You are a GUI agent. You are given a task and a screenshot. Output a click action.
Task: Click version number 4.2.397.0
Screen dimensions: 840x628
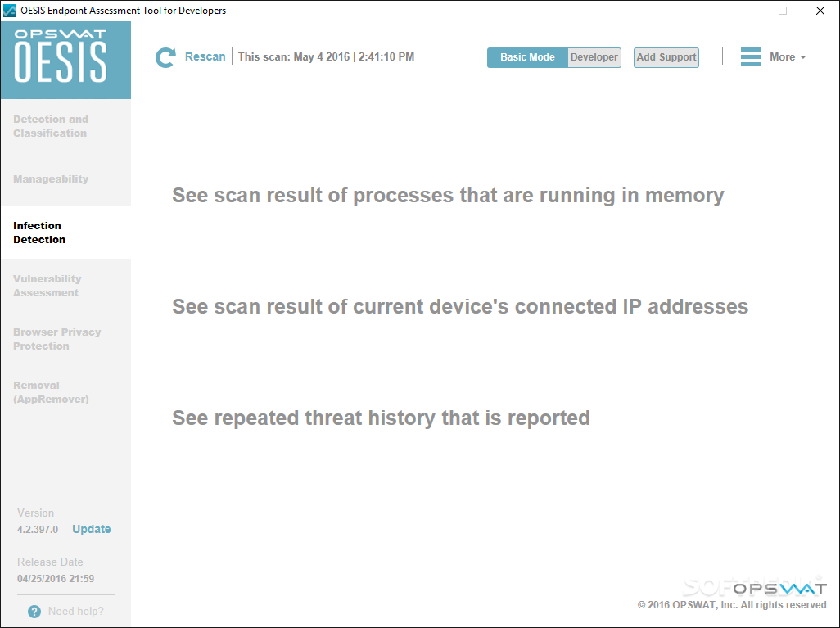[38, 530]
